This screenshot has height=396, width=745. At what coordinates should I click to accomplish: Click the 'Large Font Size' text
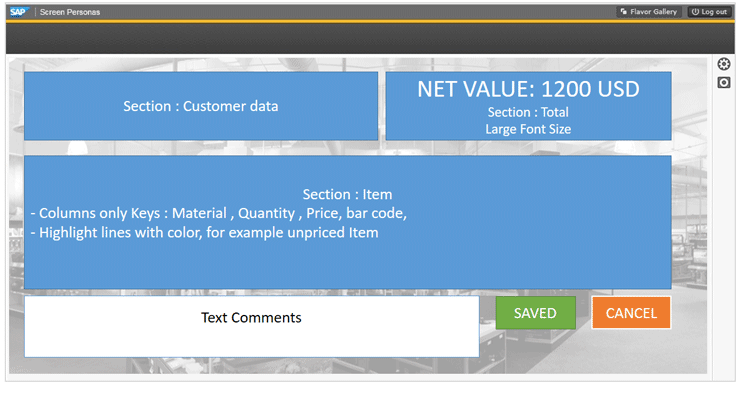(528, 129)
